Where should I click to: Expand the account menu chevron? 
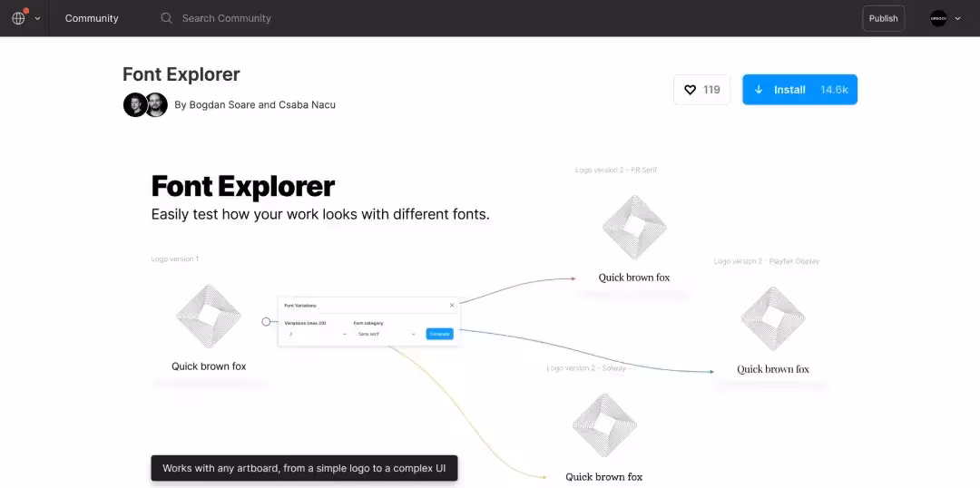coord(957,18)
